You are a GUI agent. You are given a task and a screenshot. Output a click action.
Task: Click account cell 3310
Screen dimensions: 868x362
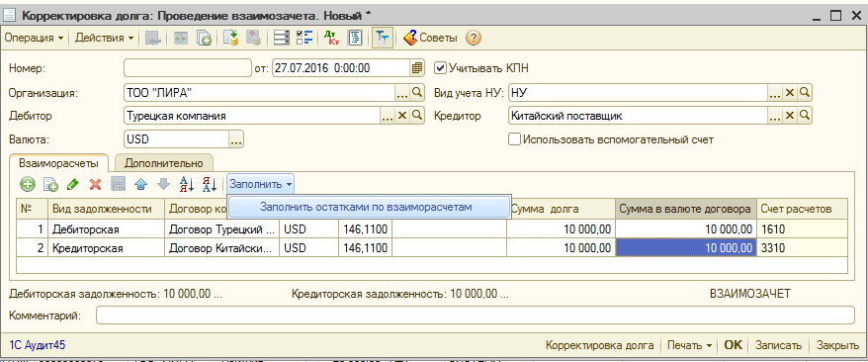point(802,248)
